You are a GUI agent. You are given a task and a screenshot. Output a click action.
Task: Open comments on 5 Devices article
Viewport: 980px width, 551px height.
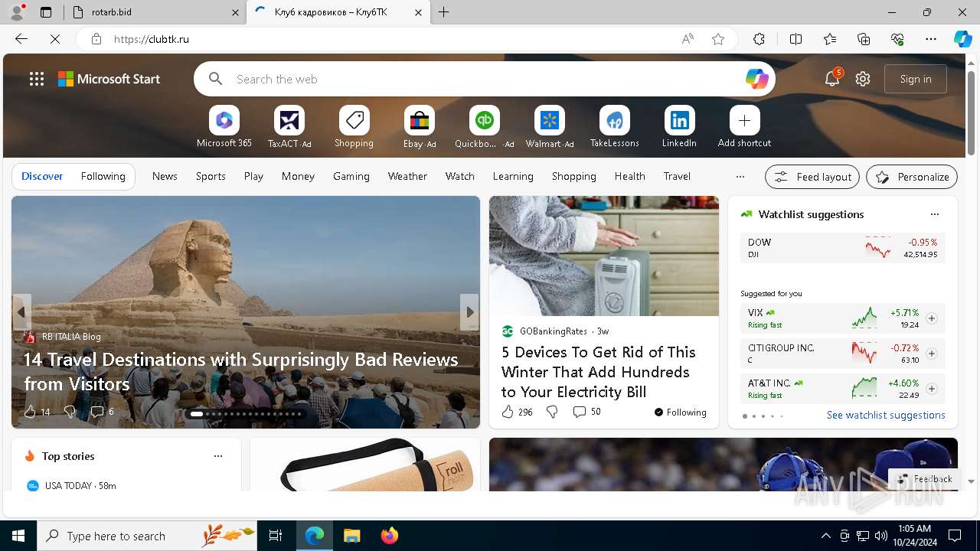point(586,412)
